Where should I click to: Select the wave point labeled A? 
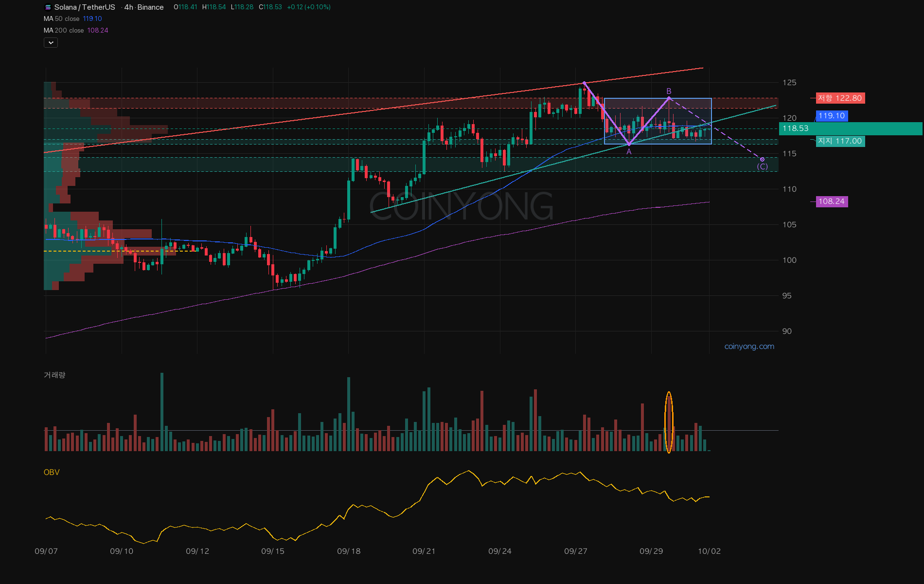(629, 152)
